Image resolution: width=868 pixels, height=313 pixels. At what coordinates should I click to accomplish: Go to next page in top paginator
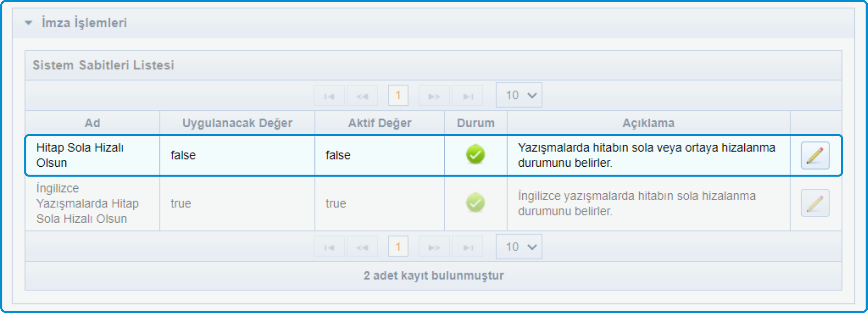click(x=434, y=96)
